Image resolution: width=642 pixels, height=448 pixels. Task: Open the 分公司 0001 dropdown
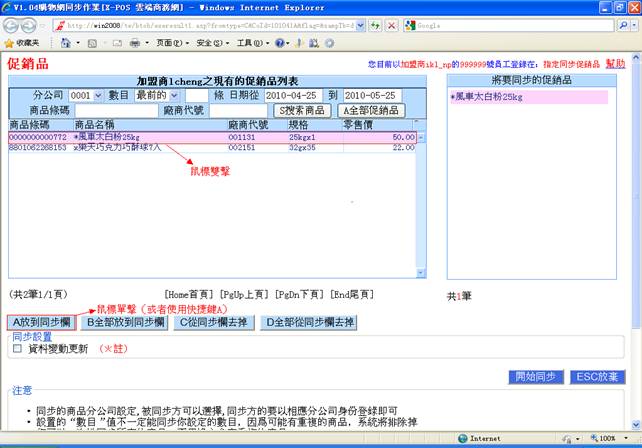click(x=85, y=95)
